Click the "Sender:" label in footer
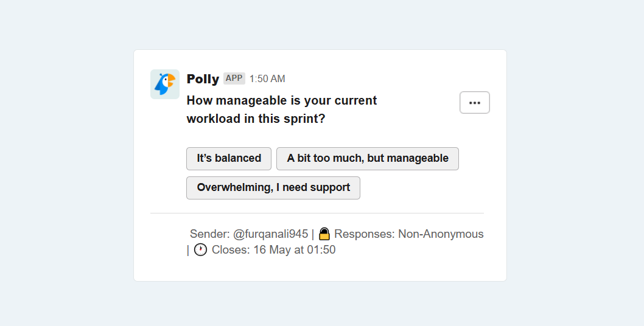Screen dimensions: 644x326 (x=210, y=234)
